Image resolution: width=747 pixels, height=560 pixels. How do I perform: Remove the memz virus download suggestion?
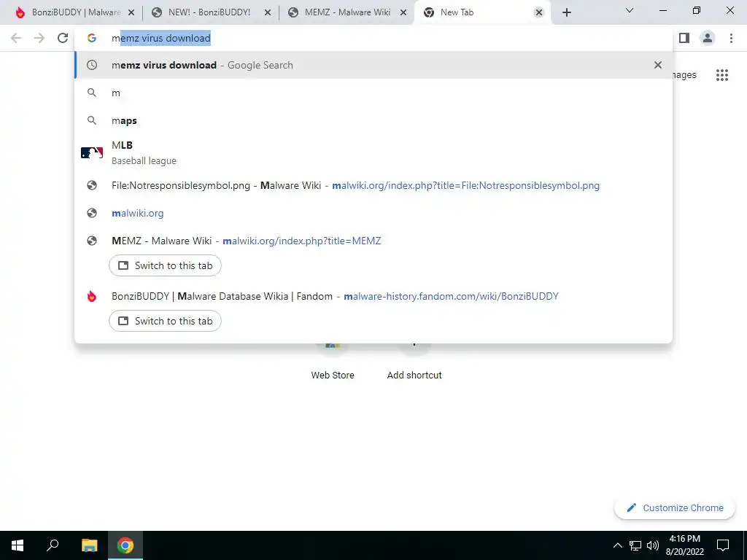658,65
